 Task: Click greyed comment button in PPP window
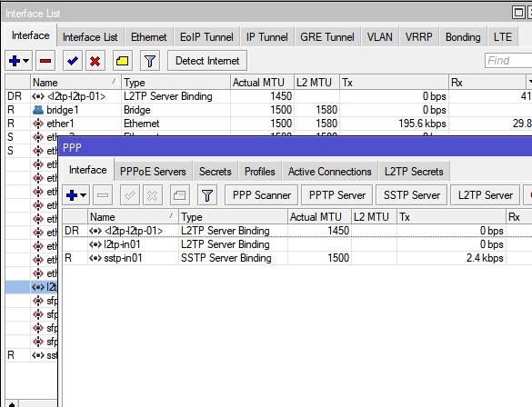click(179, 195)
